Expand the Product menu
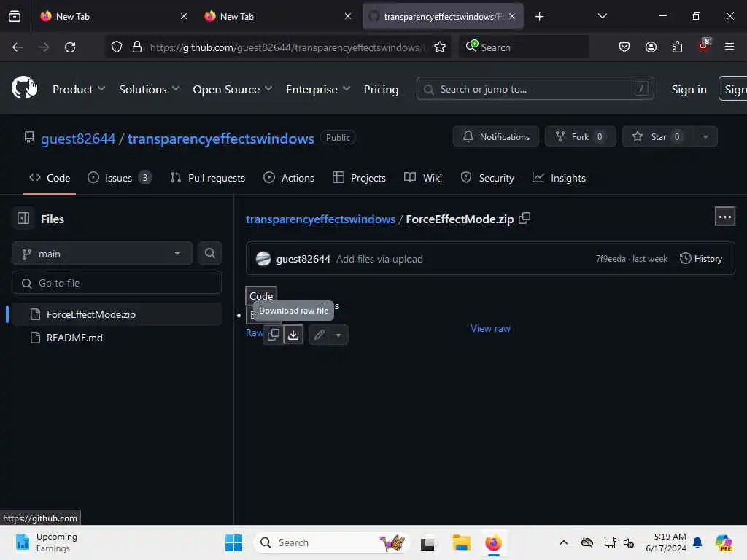The width and height of the screenshot is (747, 560). click(79, 89)
